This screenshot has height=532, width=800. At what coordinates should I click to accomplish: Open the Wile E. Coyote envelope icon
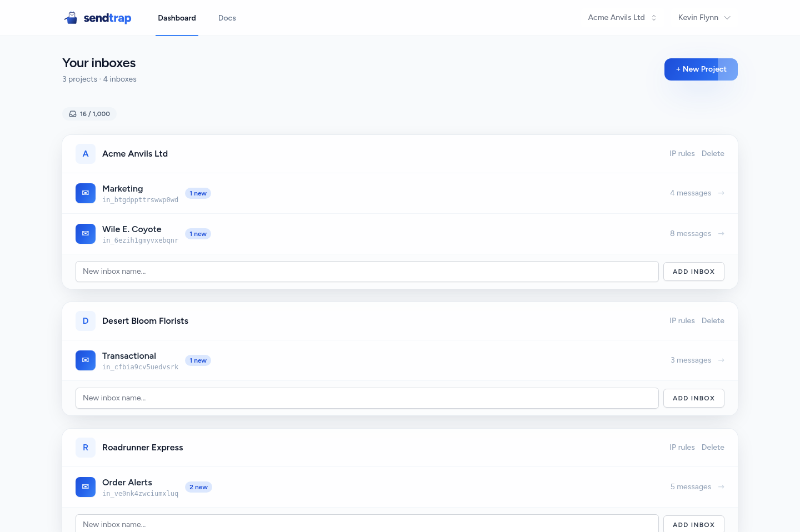pyautogui.click(x=86, y=234)
